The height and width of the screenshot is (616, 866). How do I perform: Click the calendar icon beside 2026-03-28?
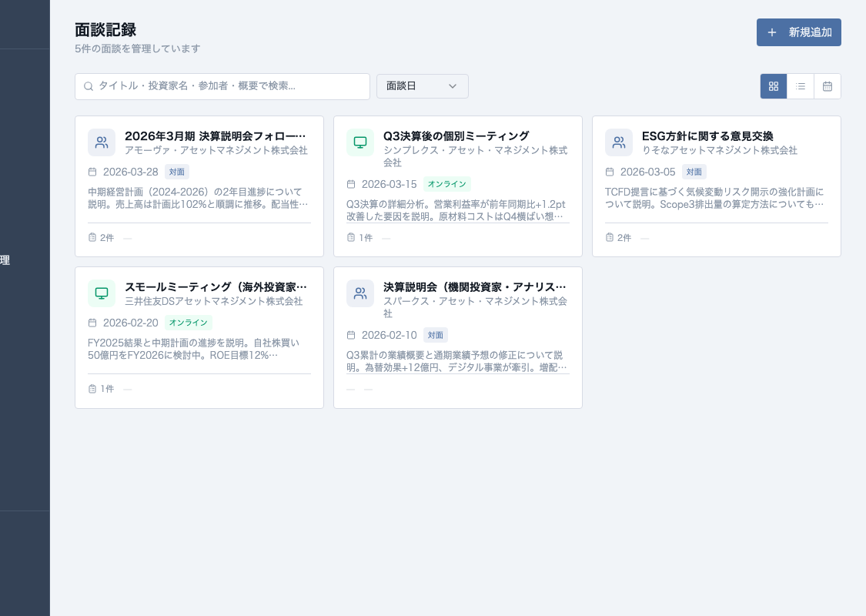point(92,172)
